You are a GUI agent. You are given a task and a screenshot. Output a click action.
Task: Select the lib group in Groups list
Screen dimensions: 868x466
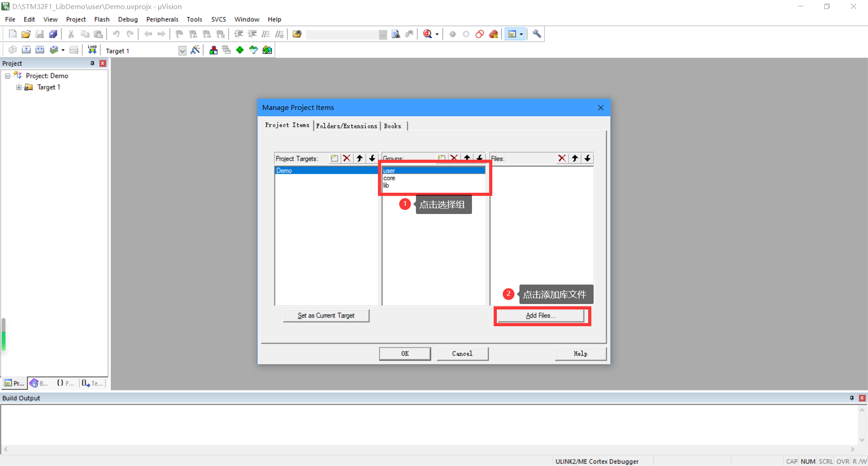(434, 185)
